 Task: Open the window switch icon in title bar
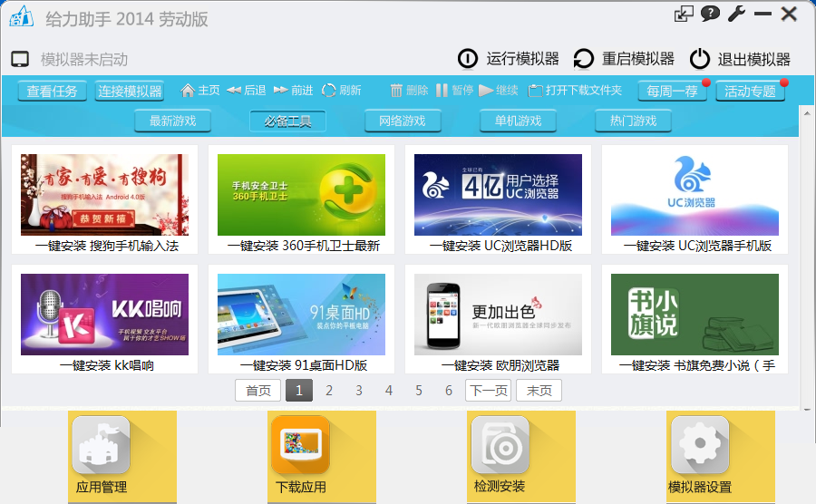pyautogui.click(x=684, y=14)
